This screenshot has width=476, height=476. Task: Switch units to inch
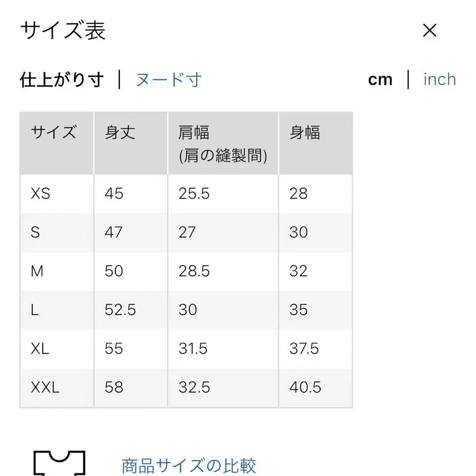pos(439,79)
